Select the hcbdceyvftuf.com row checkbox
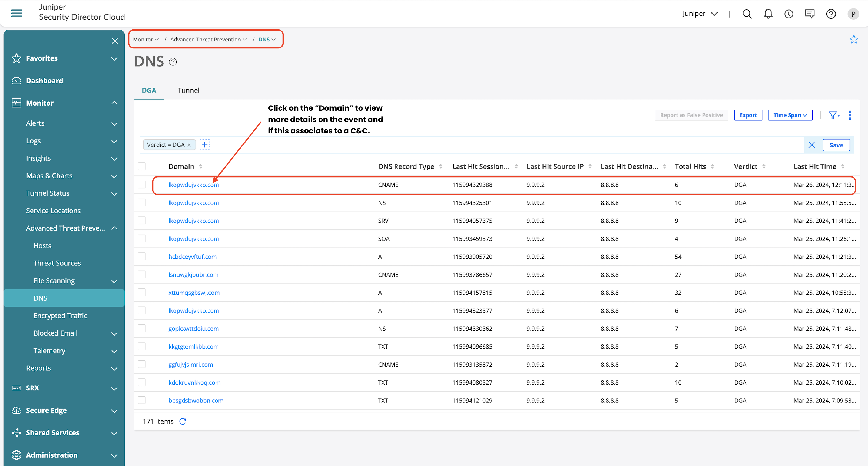The image size is (868, 466). coord(142,257)
